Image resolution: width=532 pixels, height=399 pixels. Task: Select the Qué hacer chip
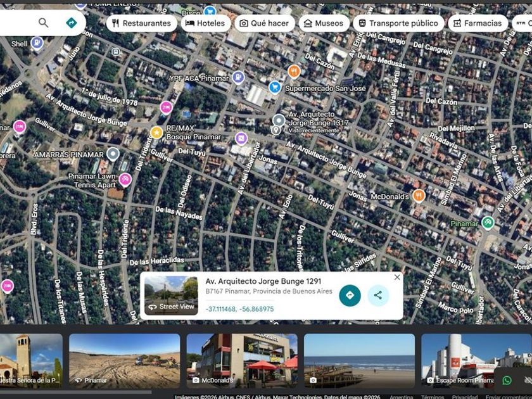[x=264, y=23]
